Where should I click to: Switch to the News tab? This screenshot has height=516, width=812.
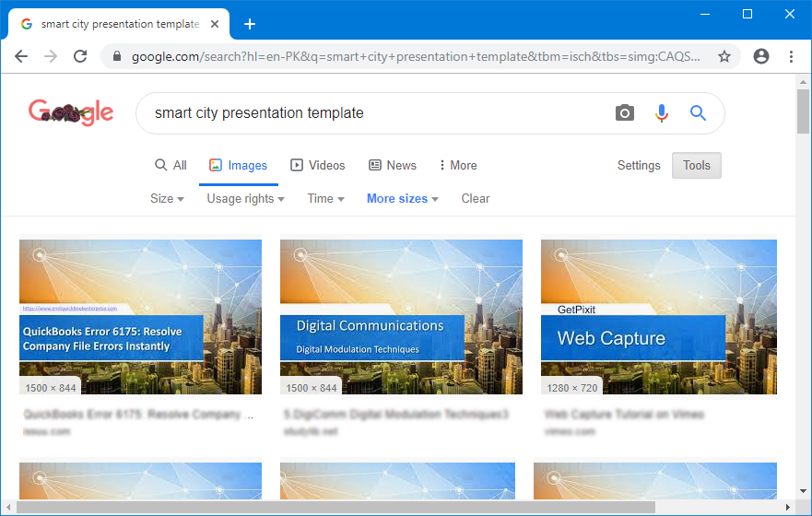point(393,166)
